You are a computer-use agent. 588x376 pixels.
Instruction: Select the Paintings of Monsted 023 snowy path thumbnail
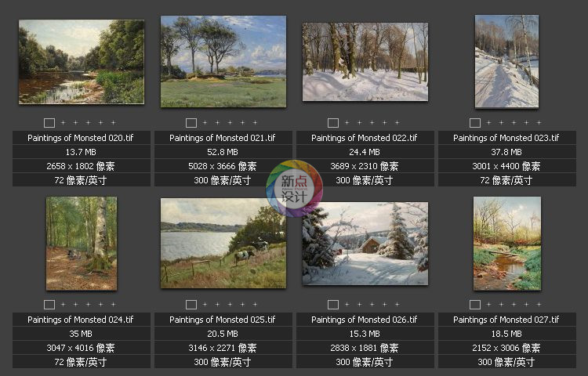pyautogui.click(x=506, y=61)
